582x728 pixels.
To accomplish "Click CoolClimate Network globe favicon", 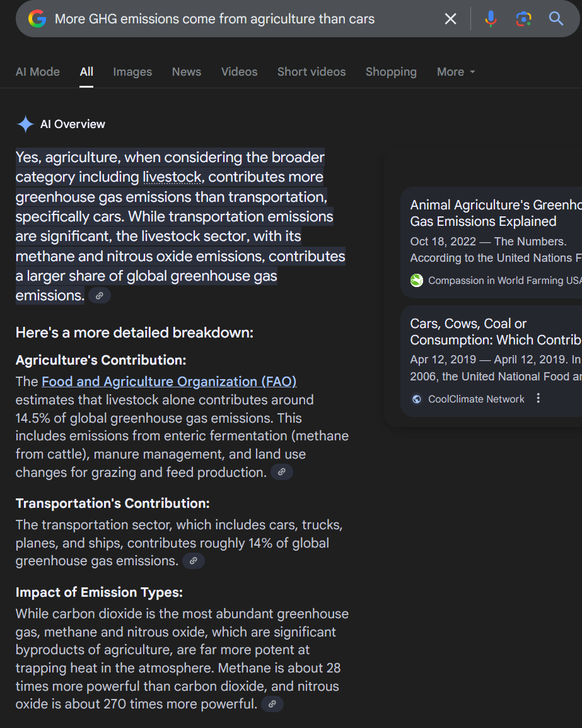I will (x=417, y=399).
